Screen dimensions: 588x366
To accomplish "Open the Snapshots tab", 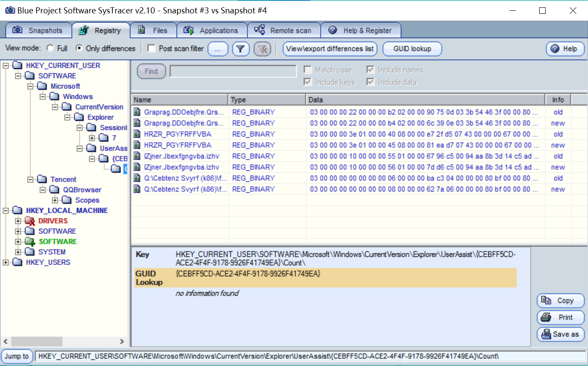I will pos(38,30).
